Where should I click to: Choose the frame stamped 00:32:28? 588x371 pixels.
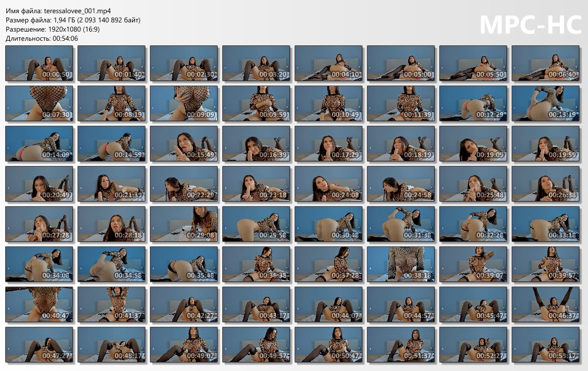(x=473, y=224)
